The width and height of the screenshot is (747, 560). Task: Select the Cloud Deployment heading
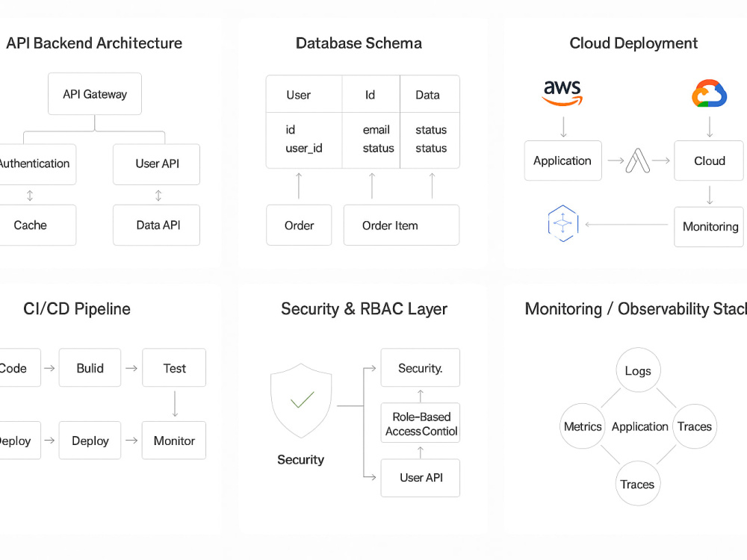pyautogui.click(x=633, y=43)
